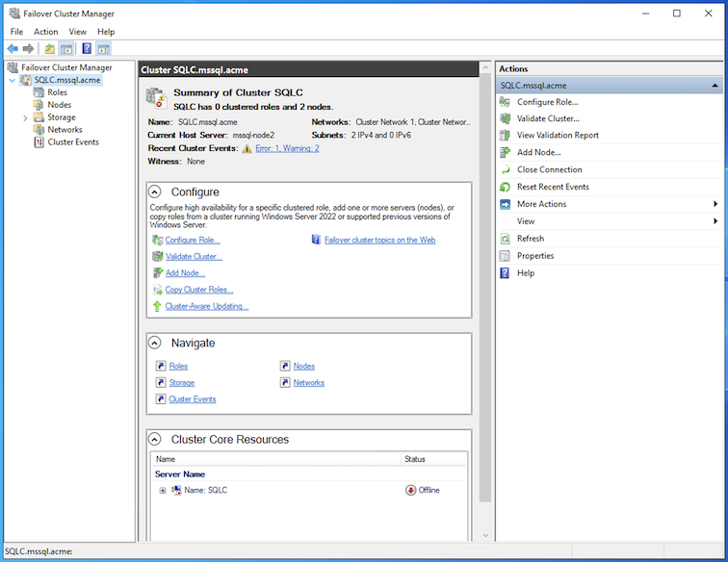728x562 pixels.
Task: Click the Cluster Events link in Navigate
Action: pyautogui.click(x=193, y=399)
